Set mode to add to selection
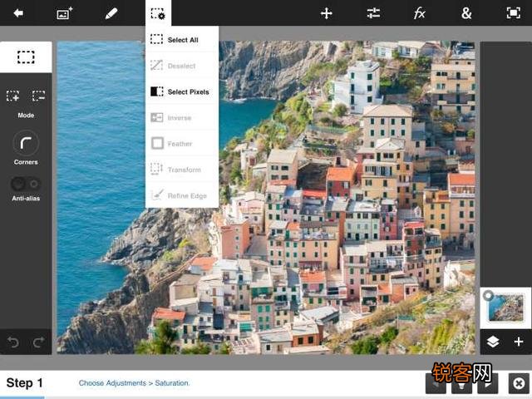 coord(13,96)
